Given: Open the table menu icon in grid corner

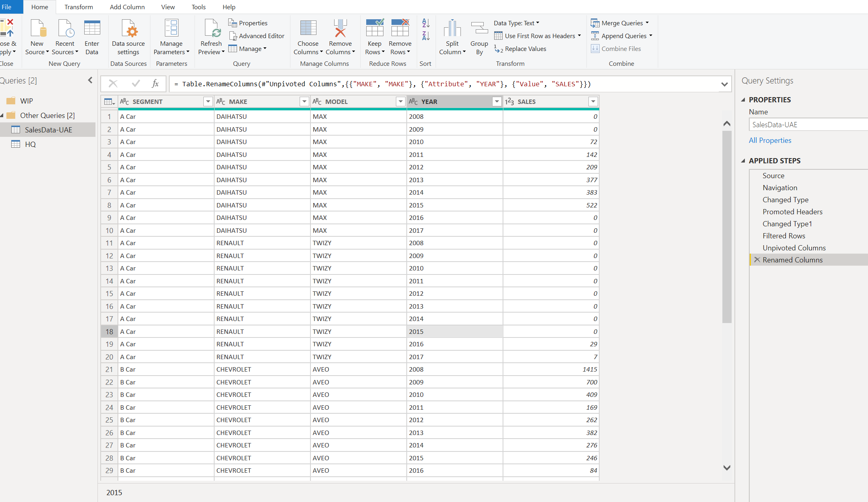Looking at the screenshot, I should coord(109,102).
